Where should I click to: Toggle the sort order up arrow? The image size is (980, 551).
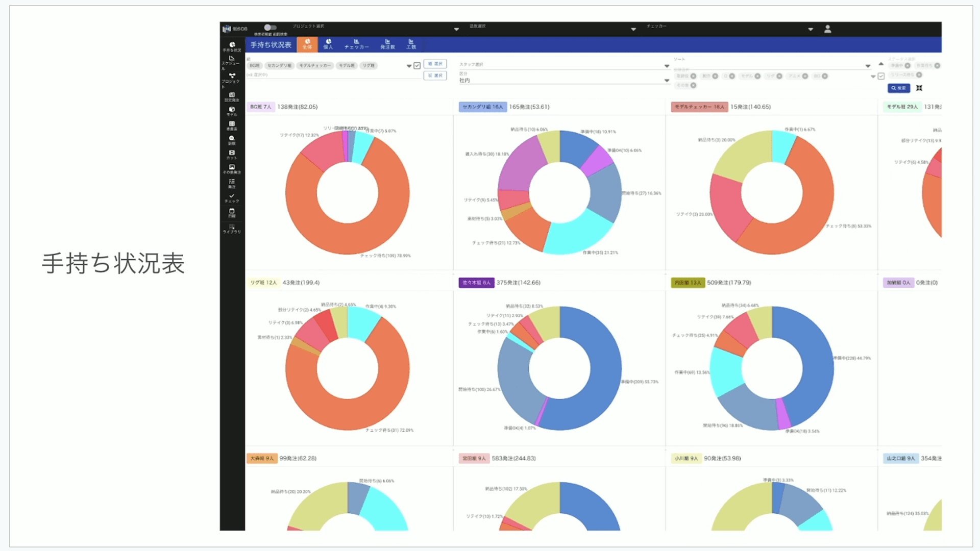tap(881, 64)
